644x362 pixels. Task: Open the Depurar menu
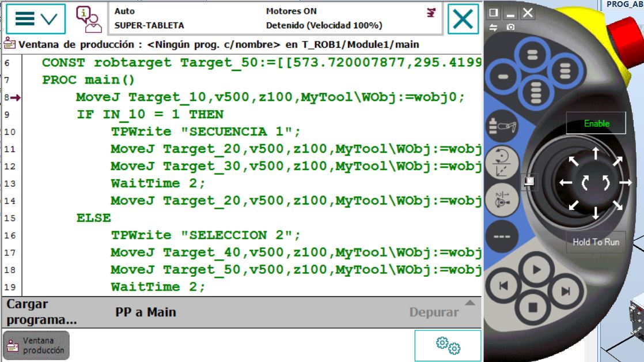pyautogui.click(x=434, y=312)
